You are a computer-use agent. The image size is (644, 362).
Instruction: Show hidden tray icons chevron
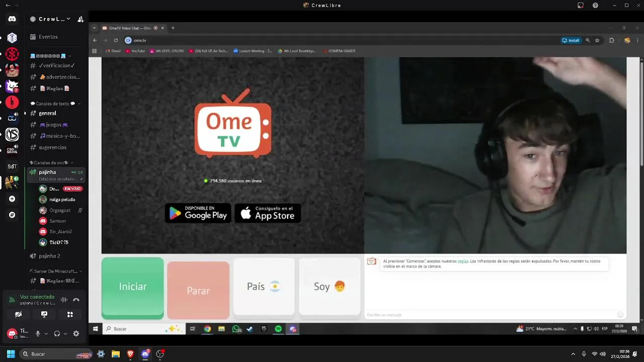pyautogui.click(x=573, y=354)
